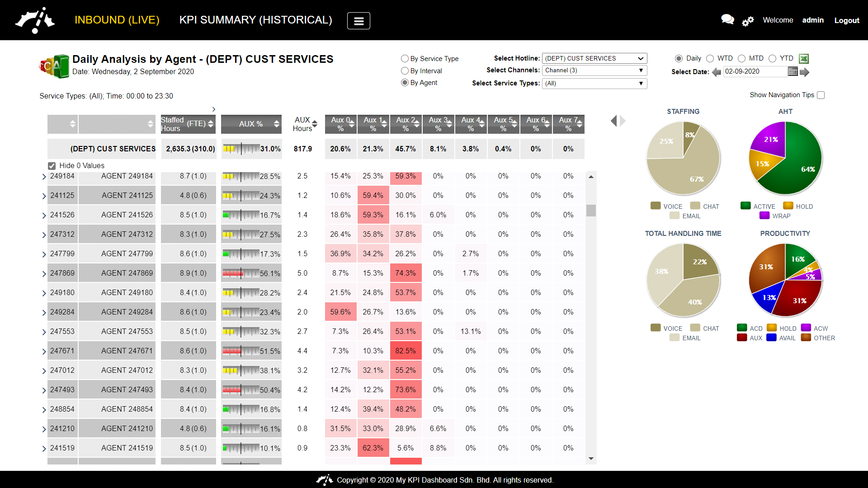
Task: Click admin username link
Action: [813, 20]
